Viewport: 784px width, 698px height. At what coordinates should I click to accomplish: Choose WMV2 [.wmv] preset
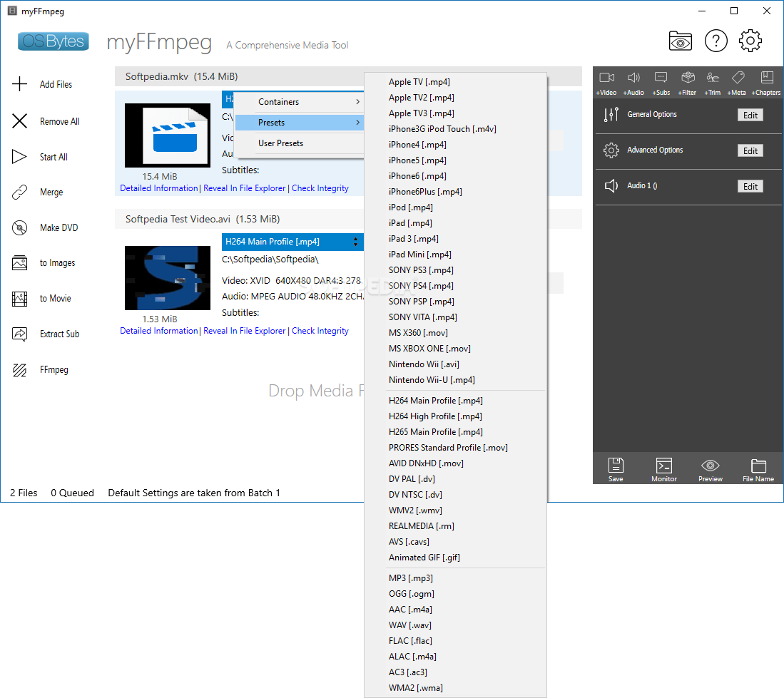(456, 510)
